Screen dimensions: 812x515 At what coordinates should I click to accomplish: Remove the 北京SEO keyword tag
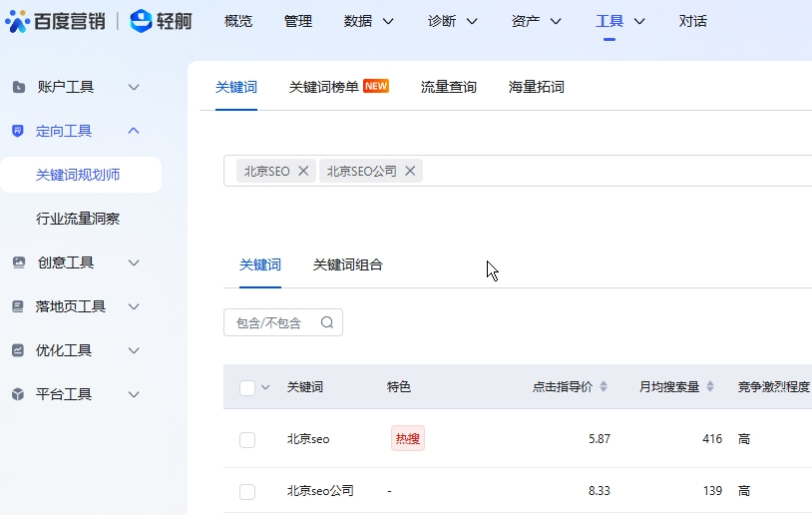[x=303, y=171]
